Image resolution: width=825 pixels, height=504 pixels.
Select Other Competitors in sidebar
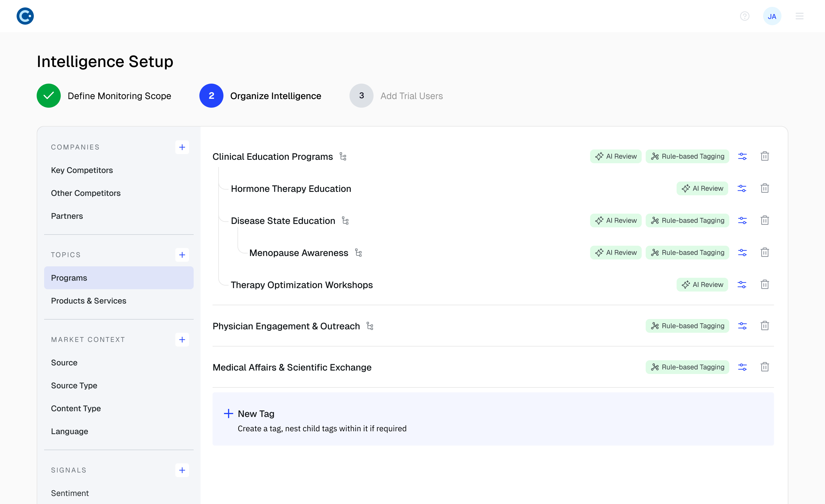[x=119, y=193]
